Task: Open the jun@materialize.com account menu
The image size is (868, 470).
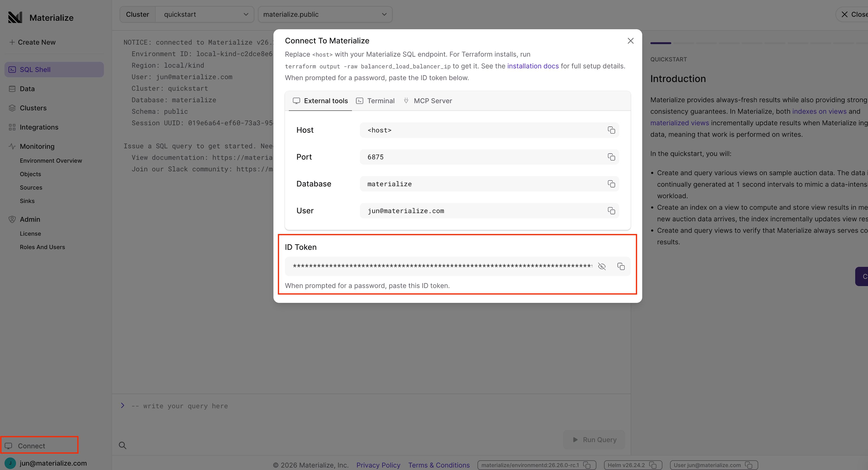Action: click(x=46, y=463)
